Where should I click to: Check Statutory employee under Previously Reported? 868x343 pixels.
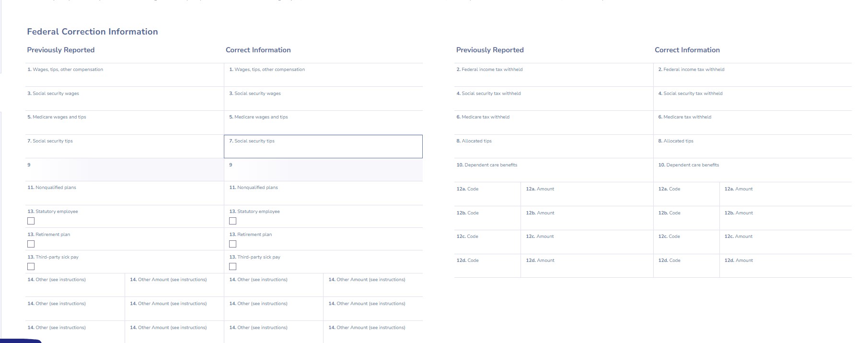tap(31, 221)
